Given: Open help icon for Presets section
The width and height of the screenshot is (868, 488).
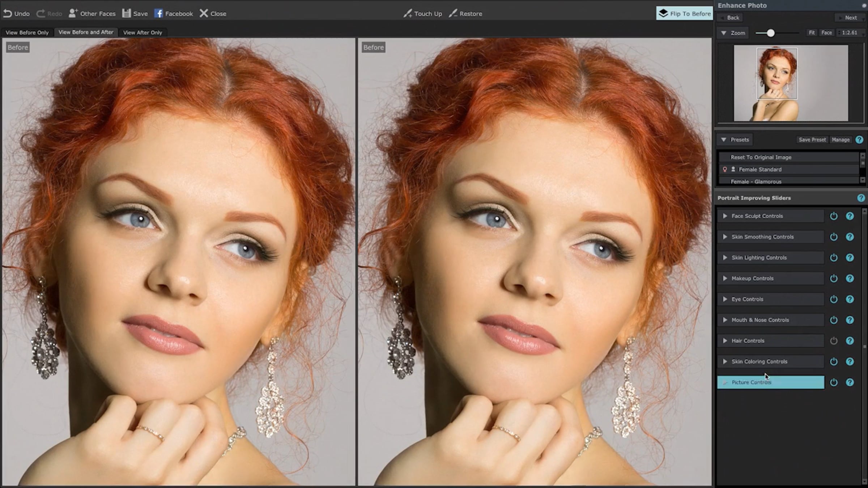Looking at the screenshot, I should pyautogui.click(x=859, y=140).
